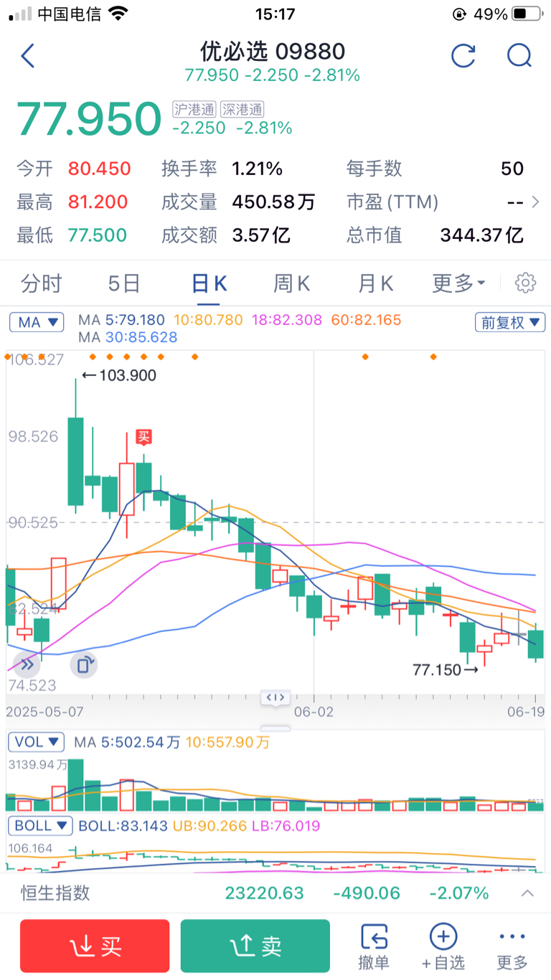This screenshot has width=551, height=980.
Task: Tap the rotate chart landscape icon
Action: pyautogui.click(x=83, y=664)
